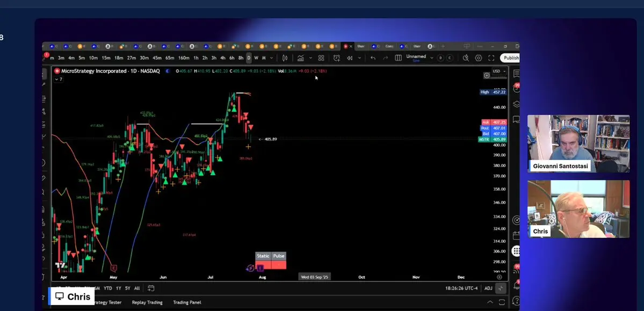Open the watchlist panel icon

pyautogui.click(x=517, y=73)
